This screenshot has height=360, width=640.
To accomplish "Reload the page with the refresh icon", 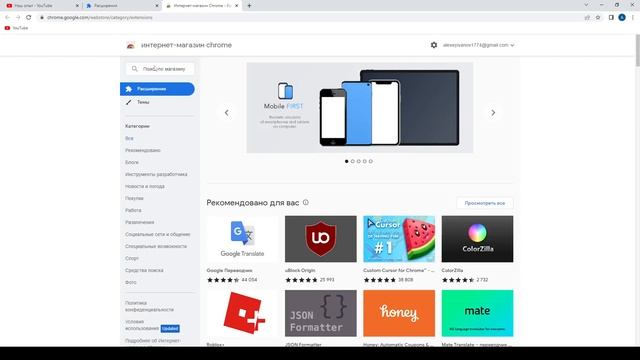I will [x=29, y=18].
